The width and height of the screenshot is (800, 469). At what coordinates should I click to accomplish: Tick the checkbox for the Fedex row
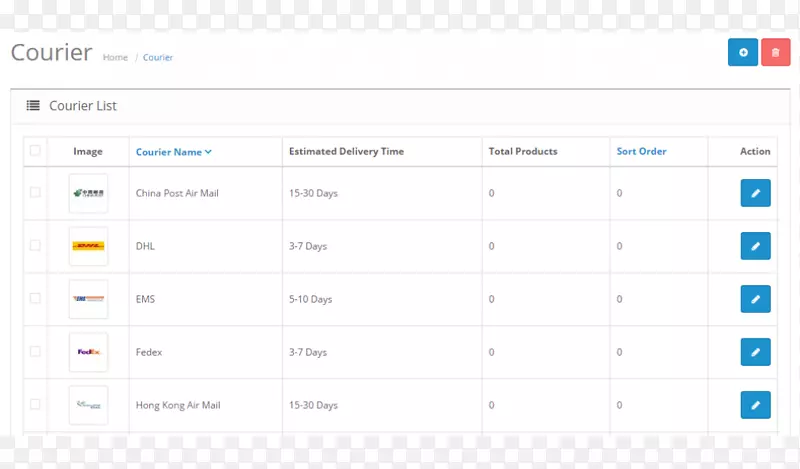coord(35,352)
